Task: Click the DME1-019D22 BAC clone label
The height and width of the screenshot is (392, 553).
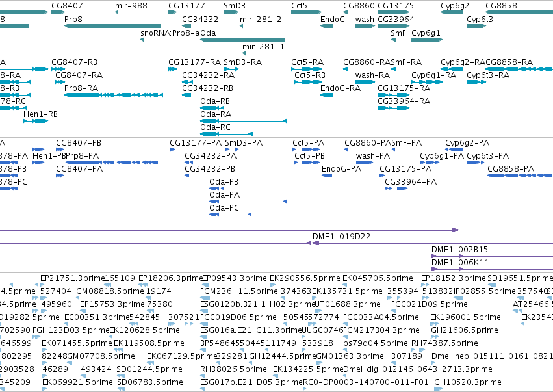Action: [341, 237]
